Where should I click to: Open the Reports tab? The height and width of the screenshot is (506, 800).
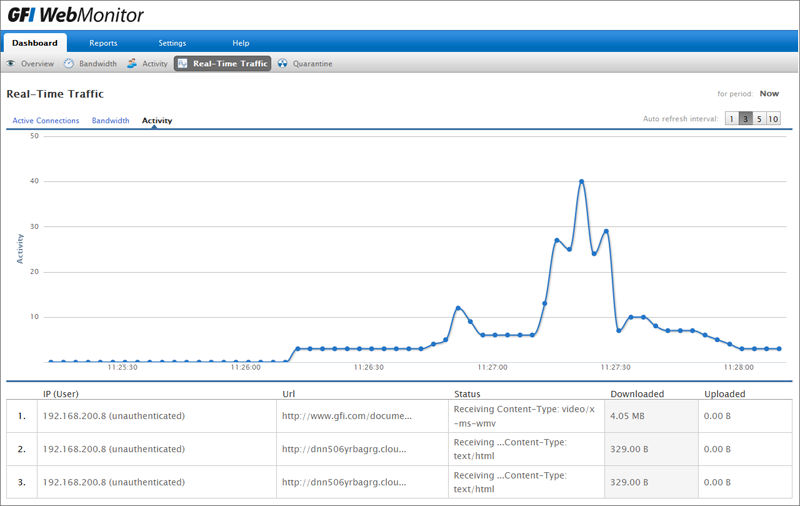point(103,43)
